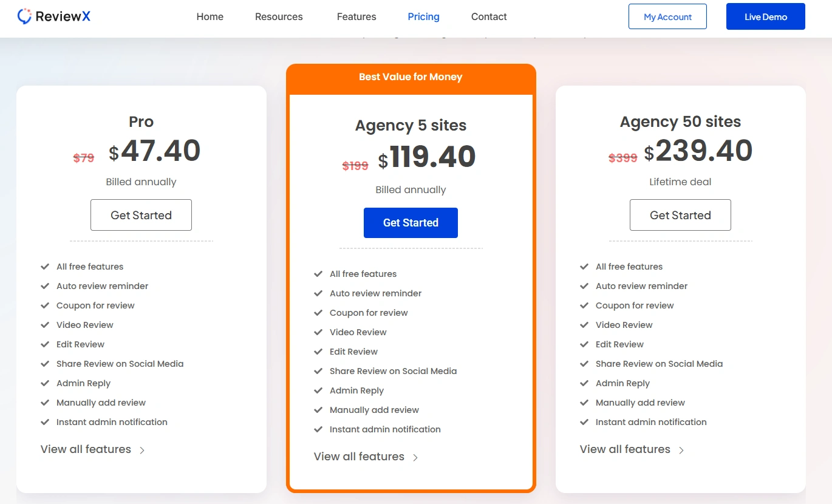Screen dimensions: 832x504
Task: Click checkmark beside "Share Review on Social Media" in Pro
Action: (x=45, y=364)
